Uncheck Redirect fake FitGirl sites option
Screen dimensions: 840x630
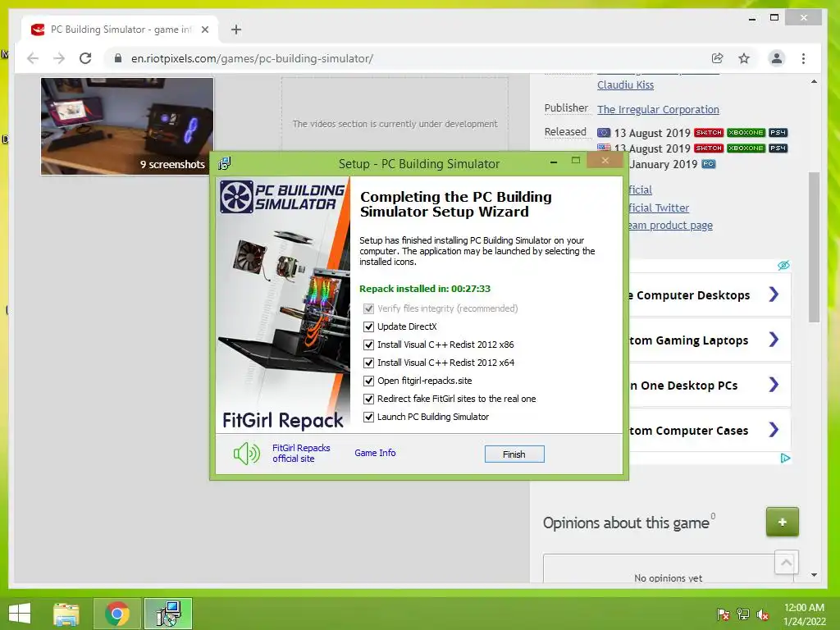[x=368, y=399]
